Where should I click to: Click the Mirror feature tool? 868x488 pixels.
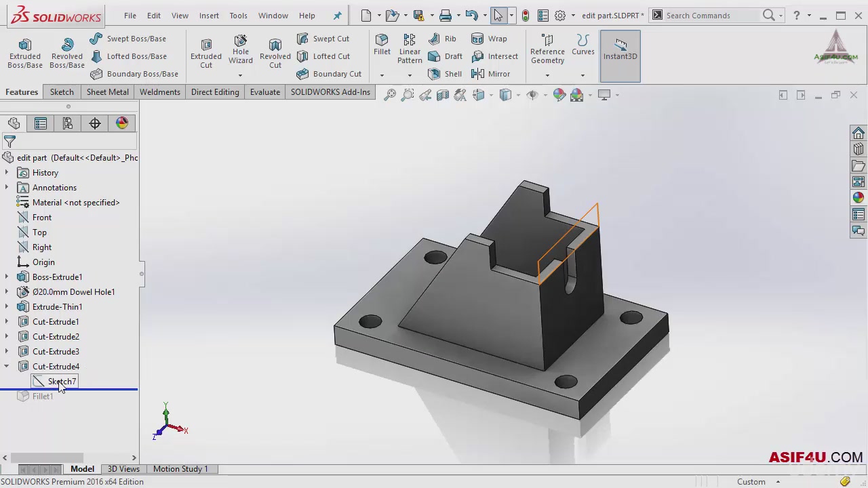tap(477, 74)
